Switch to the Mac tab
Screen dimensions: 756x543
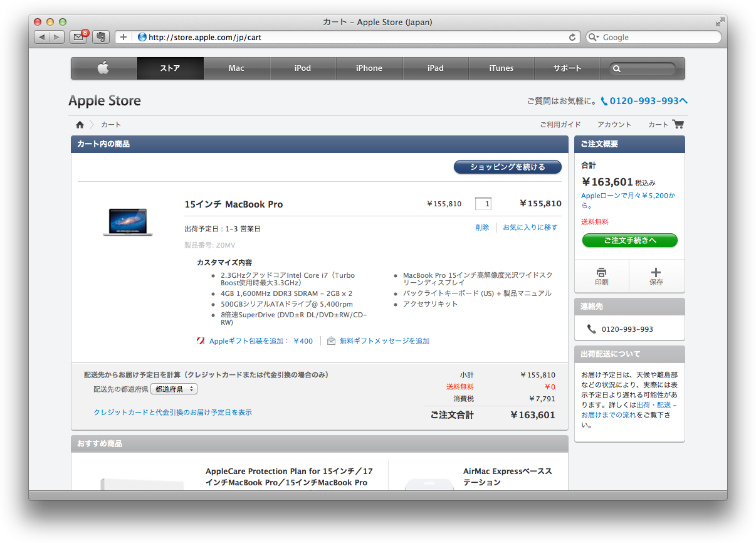[x=236, y=68]
